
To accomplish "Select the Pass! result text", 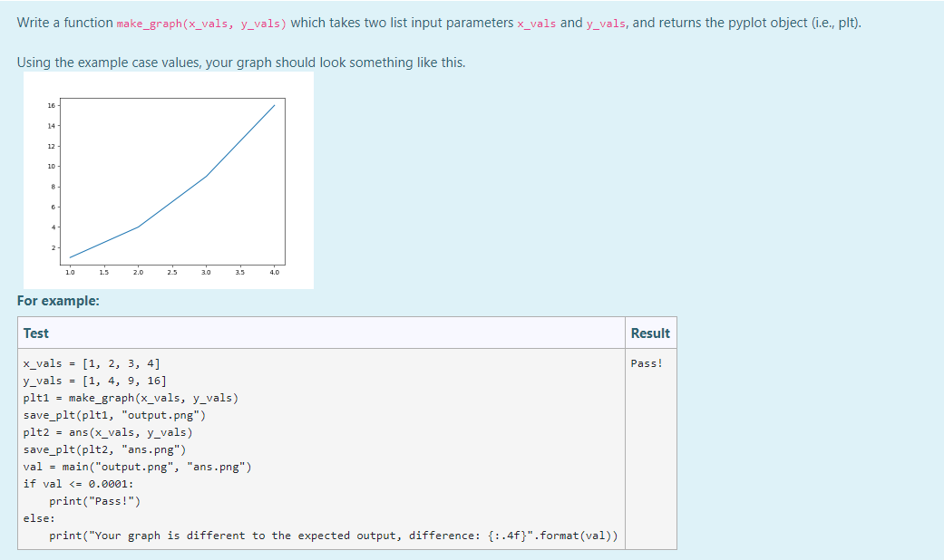I will [x=647, y=363].
